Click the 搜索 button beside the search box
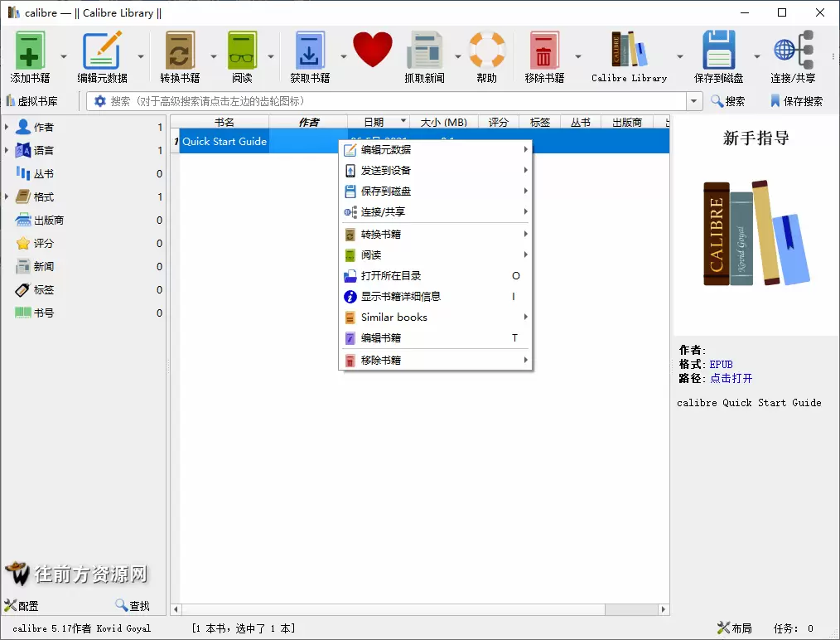This screenshot has width=840, height=640. [727, 101]
